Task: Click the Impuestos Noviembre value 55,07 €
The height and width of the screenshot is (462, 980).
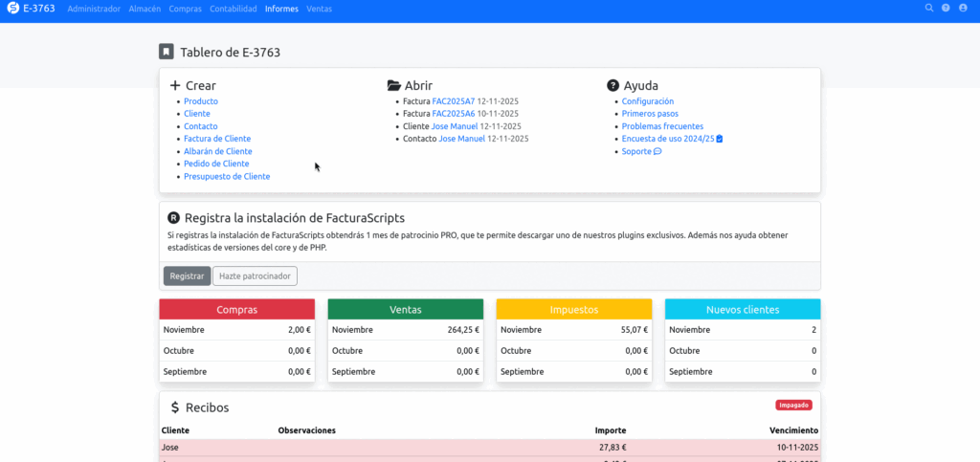Action: click(x=635, y=330)
